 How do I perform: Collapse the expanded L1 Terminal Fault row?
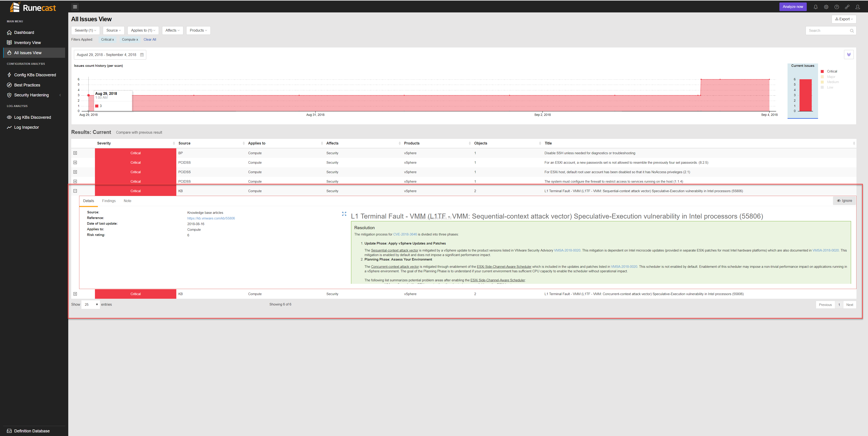pyautogui.click(x=75, y=191)
